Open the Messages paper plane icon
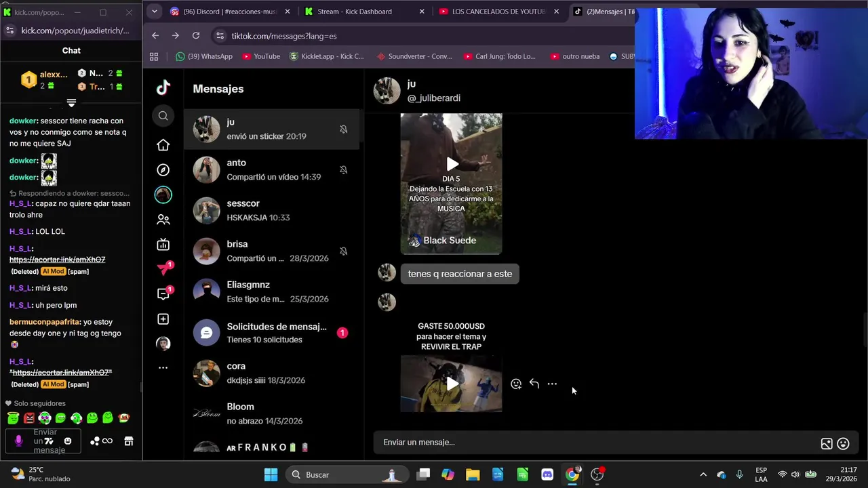 [165, 268]
